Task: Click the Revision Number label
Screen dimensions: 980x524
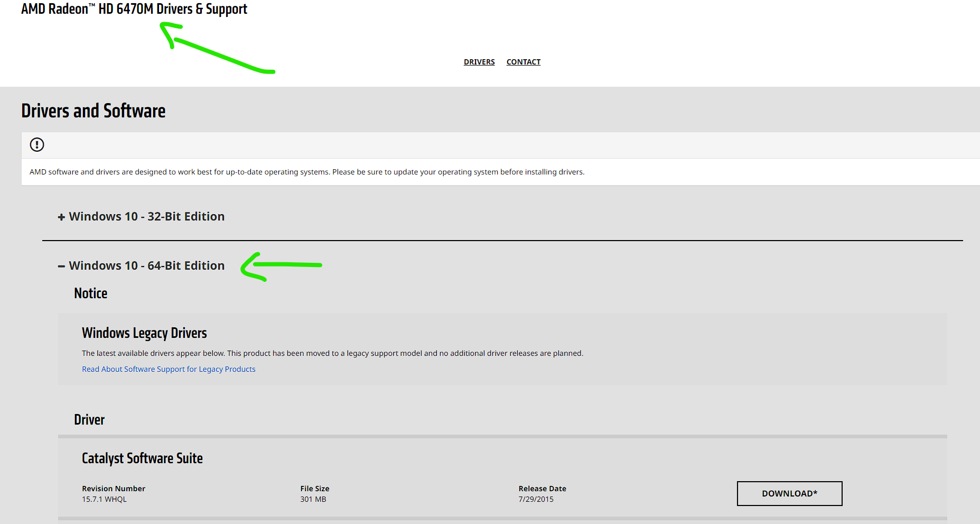Action: [114, 489]
